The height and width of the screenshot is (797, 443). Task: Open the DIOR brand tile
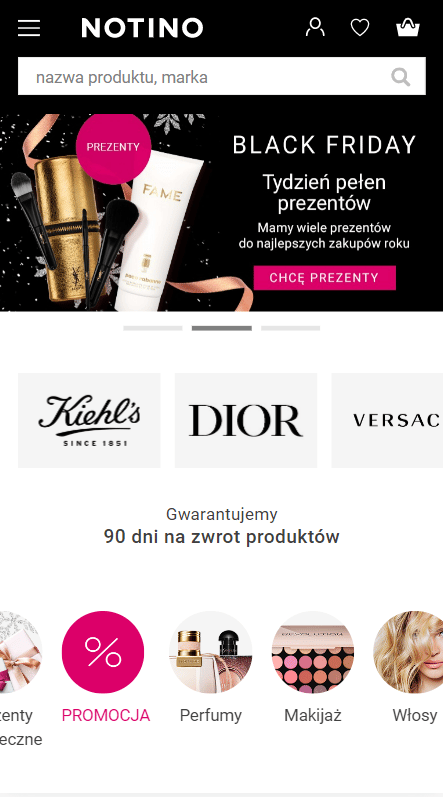point(246,420)
